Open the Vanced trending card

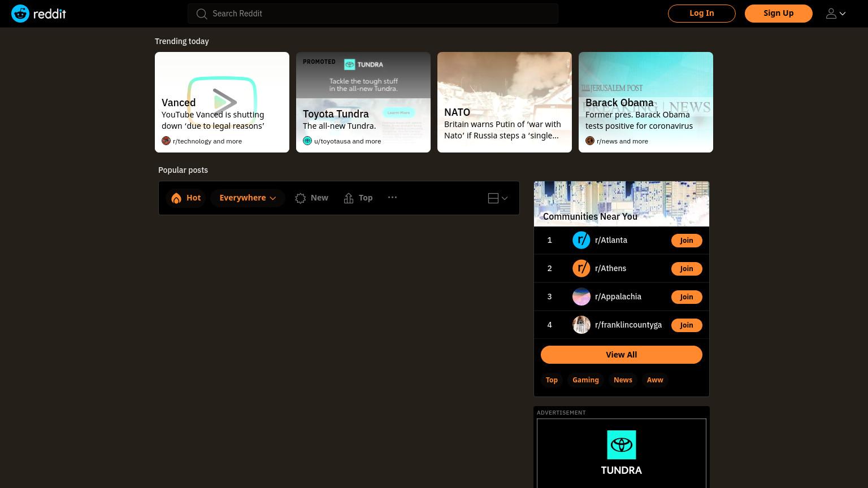click(222, 102)
